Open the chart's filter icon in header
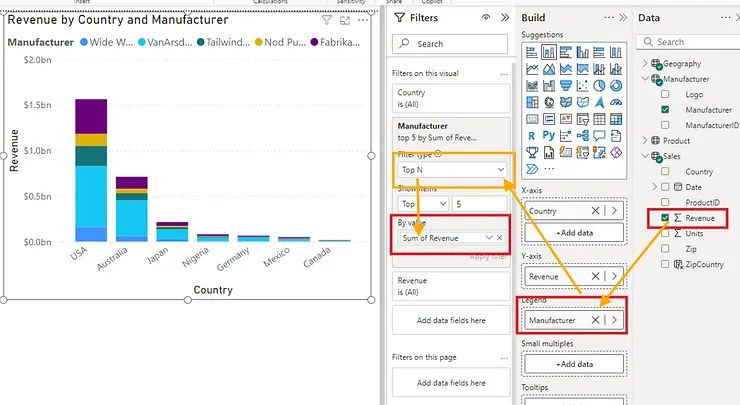The image size is (740, 405). 326,20
